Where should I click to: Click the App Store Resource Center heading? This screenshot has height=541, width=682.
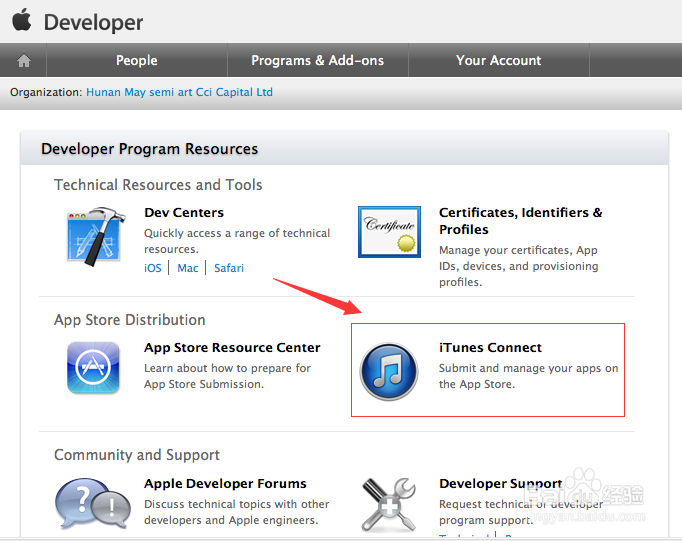(x=232, y=348)
